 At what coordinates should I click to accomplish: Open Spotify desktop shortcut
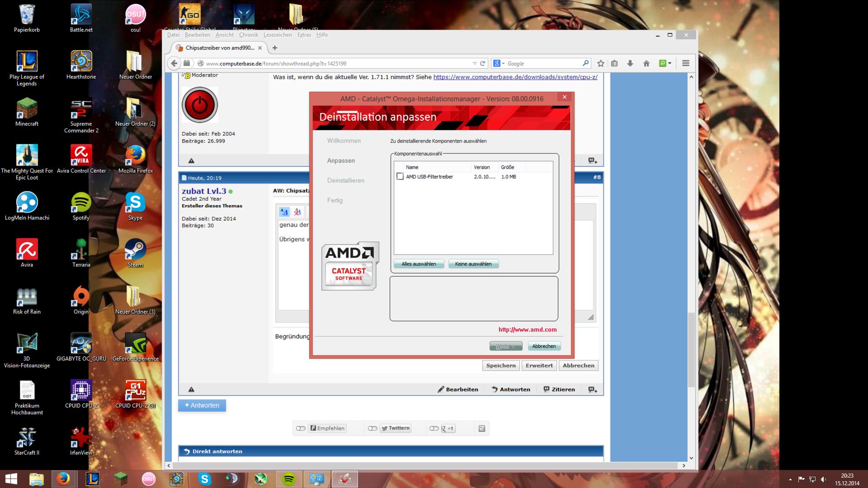[x=81, y=207]
